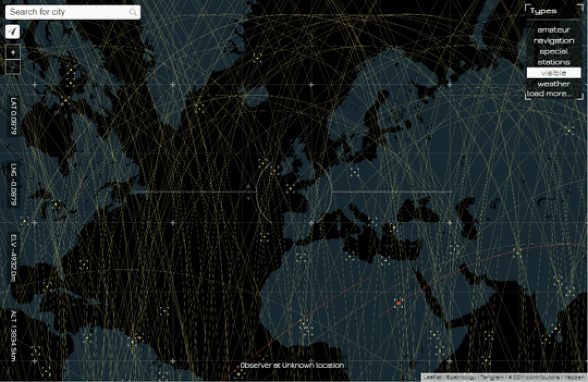This screenshot has width=588, height=382.
Task: Select the red satellite marker over Africa
Action: 399,304
